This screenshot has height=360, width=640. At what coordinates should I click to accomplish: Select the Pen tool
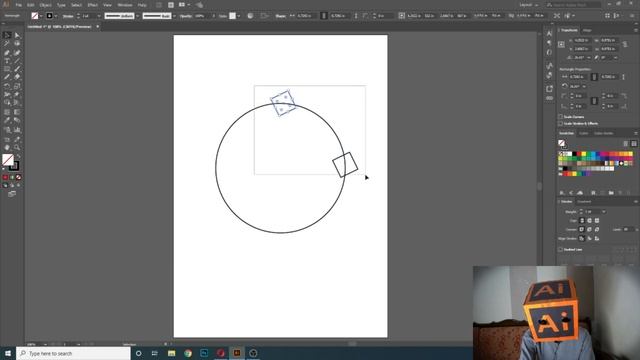pyautogui.click(x=7, y=53)
